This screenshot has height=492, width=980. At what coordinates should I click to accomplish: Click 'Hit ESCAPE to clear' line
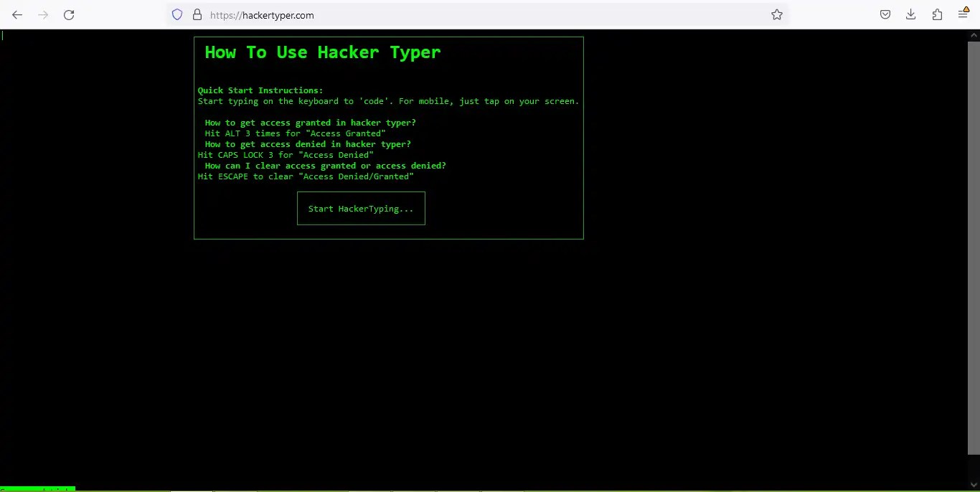point(306,176)
